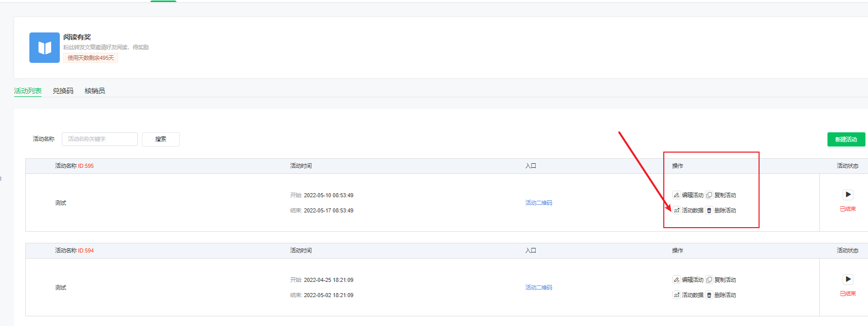The image size is (868, 326).
Task: Click the green 新建活动 button
Action: pos(846,139)
